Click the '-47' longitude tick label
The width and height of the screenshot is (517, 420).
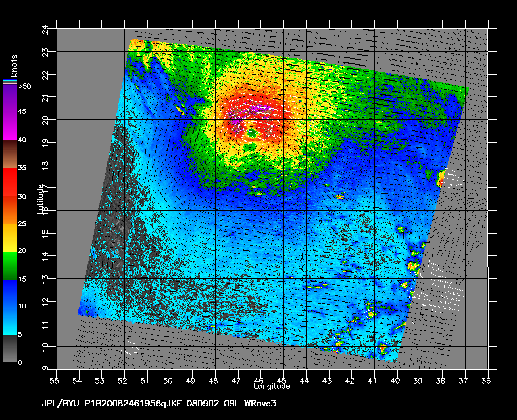pos(233,381)
